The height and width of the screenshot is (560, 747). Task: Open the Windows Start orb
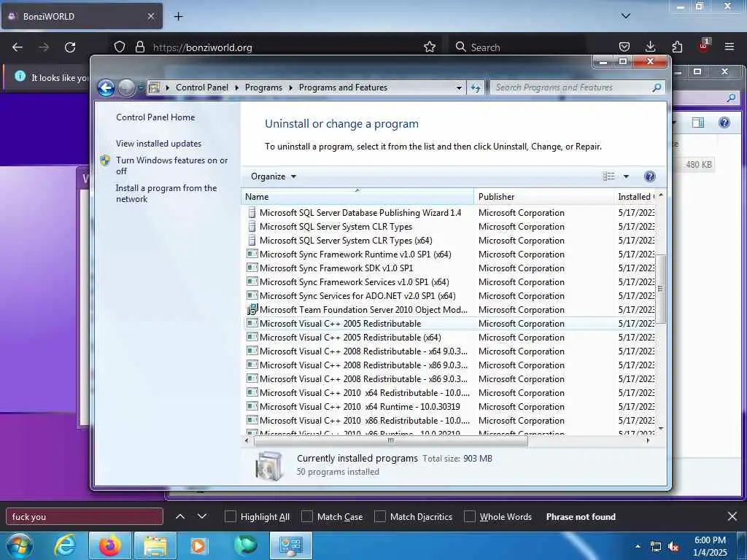(19, 545)
